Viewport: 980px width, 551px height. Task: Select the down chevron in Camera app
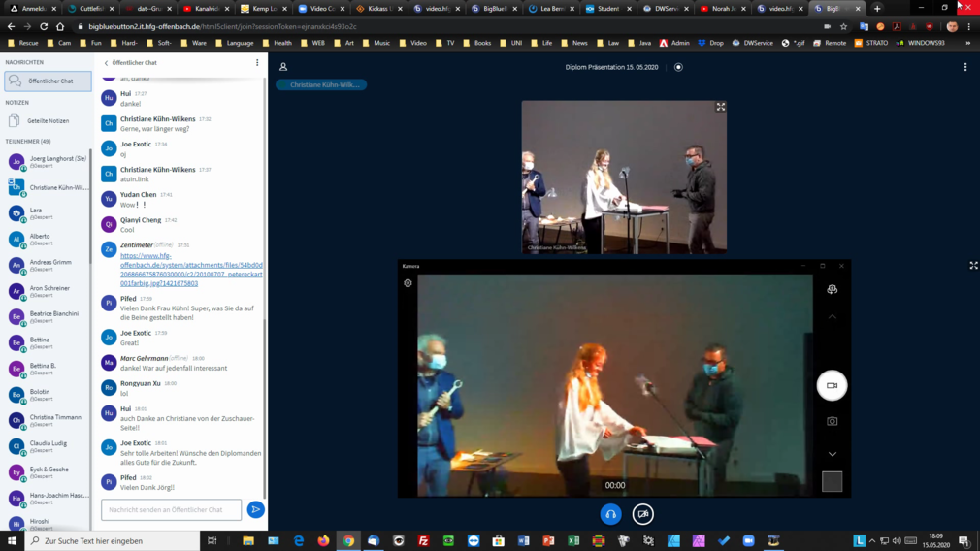[832, 454]
